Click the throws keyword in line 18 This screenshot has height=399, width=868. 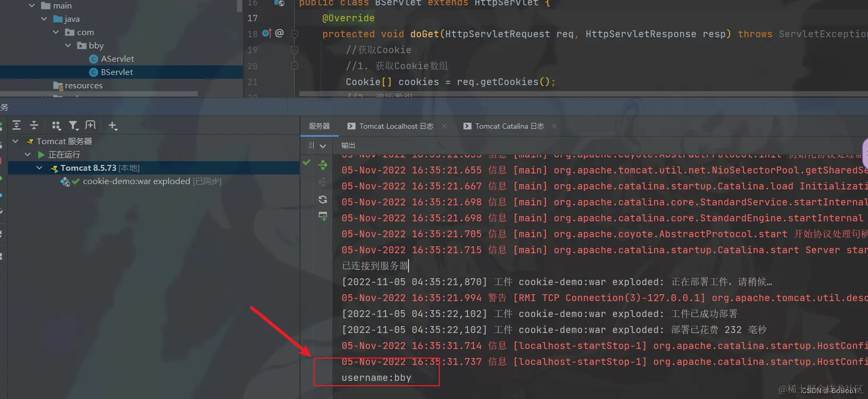[755, 34]
